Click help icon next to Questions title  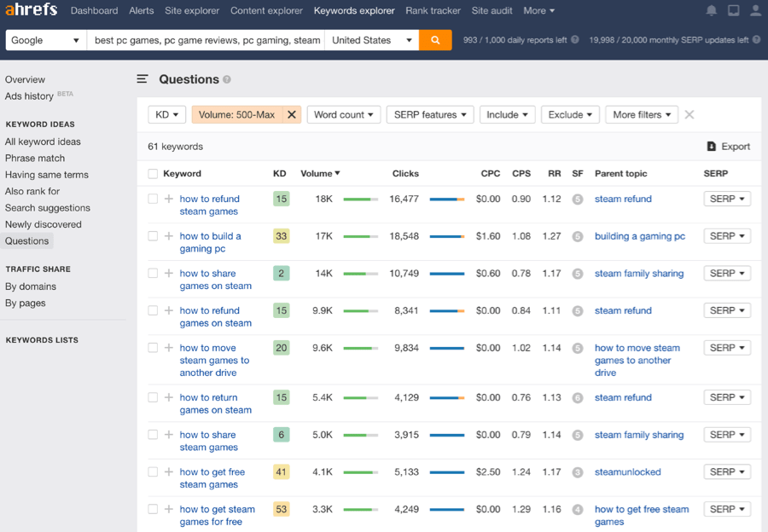[x=227, y=79]
